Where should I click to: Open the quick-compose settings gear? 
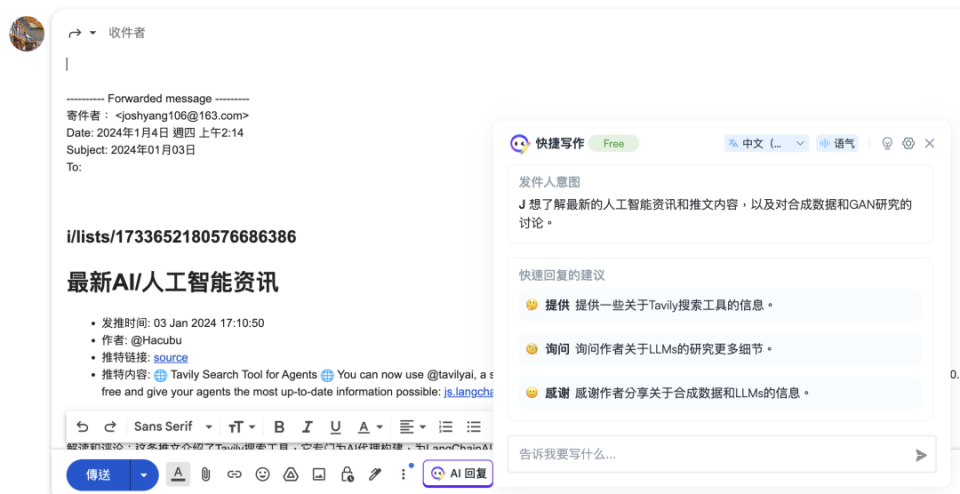908,143
